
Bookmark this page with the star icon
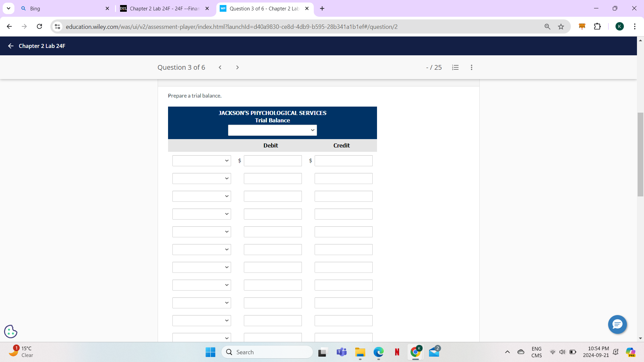point(561,26)
